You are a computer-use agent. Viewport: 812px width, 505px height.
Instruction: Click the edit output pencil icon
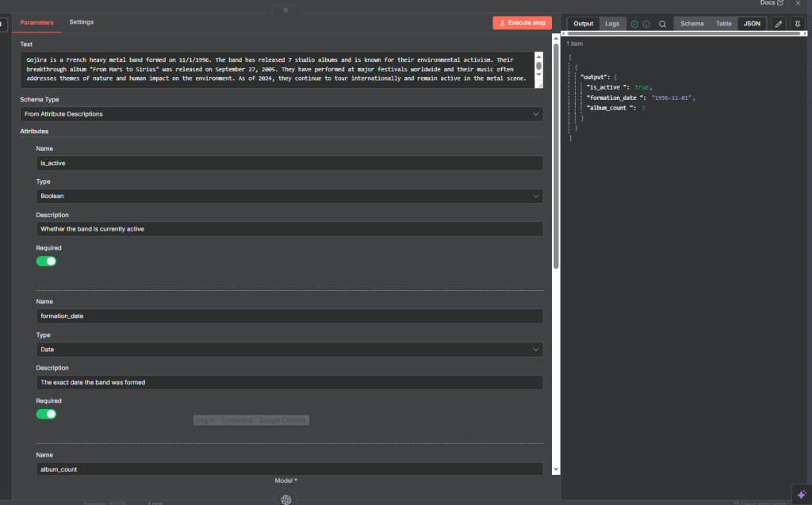[779, 24]
